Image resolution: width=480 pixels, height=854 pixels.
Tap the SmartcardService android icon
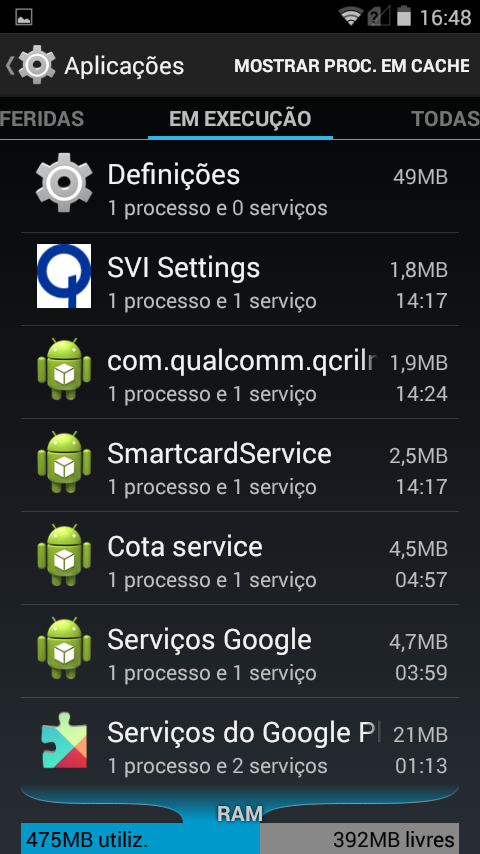click(x=64, y=462)
